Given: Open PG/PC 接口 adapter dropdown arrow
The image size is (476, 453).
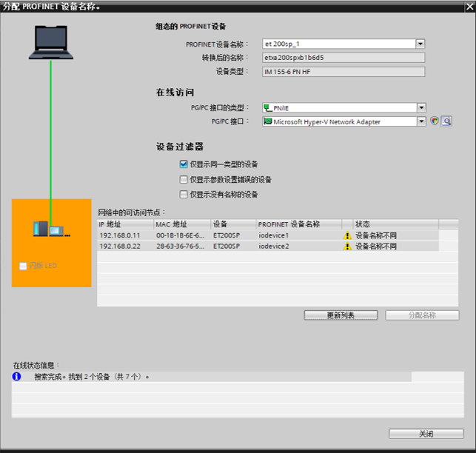Looking at the screenshot, I should tap(421, 121).
